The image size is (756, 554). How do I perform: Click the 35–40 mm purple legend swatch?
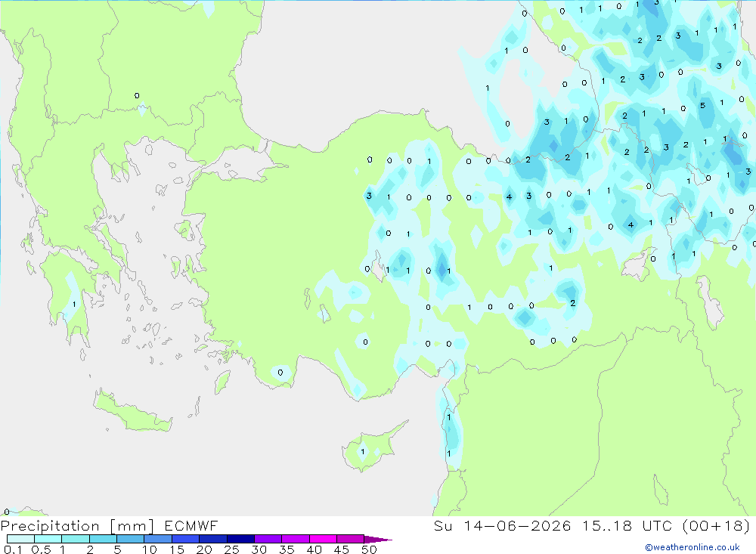[x=296, y=539]
